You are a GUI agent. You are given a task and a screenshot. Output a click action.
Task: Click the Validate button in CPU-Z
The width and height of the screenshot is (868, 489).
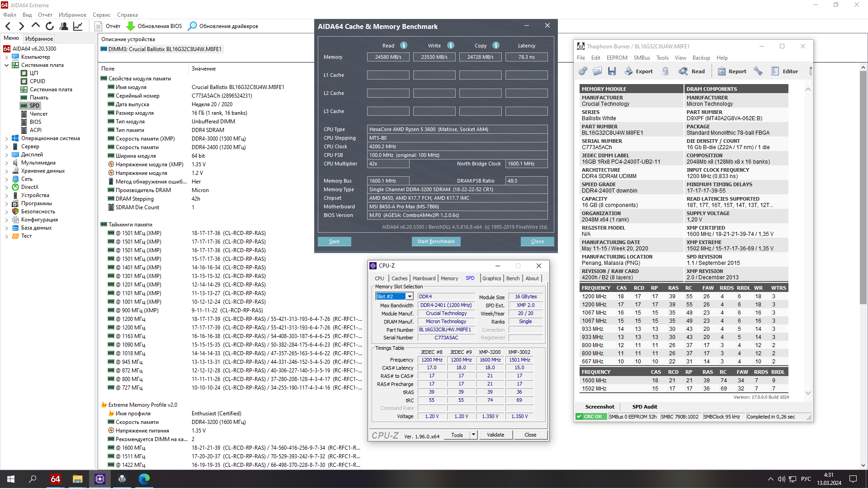[495, 436]
